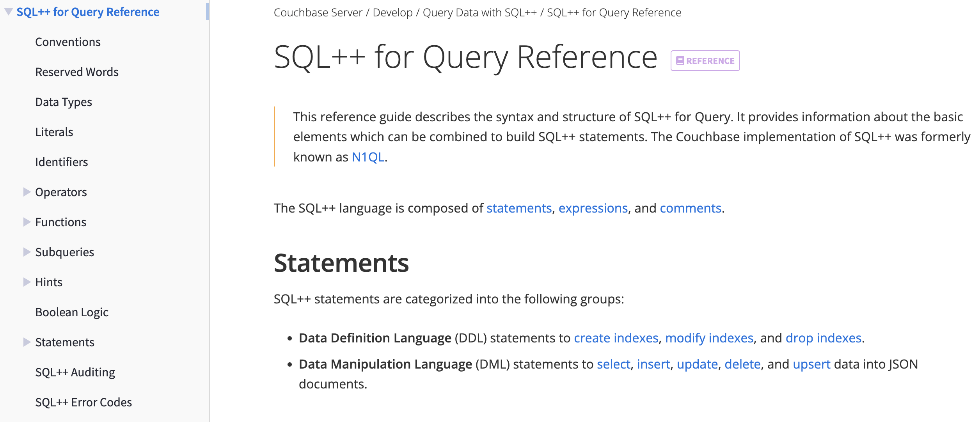
Task: Go to Couchbase Server breadcrumb
Action: click(x=318, y=13)
